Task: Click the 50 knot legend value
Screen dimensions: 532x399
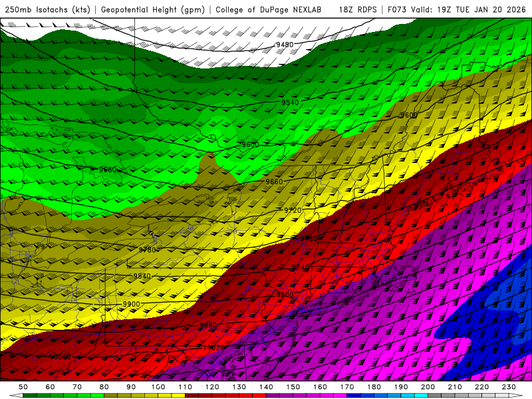Action: click(23, 387)
